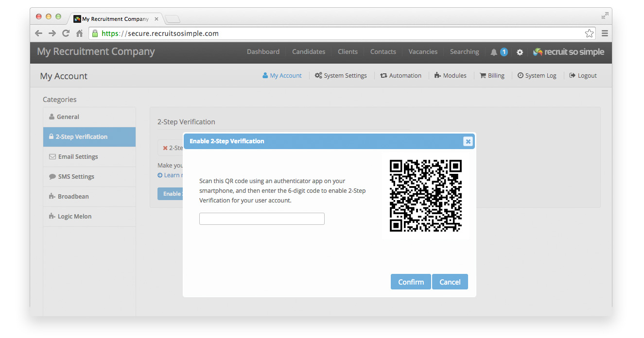Click the QR code image
This screenshot has height=338, width=644.
(x=426, y=196)
